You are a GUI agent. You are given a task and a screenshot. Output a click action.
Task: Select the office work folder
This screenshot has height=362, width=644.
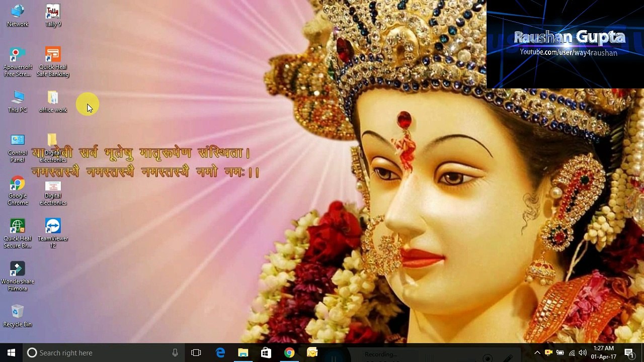53,102
